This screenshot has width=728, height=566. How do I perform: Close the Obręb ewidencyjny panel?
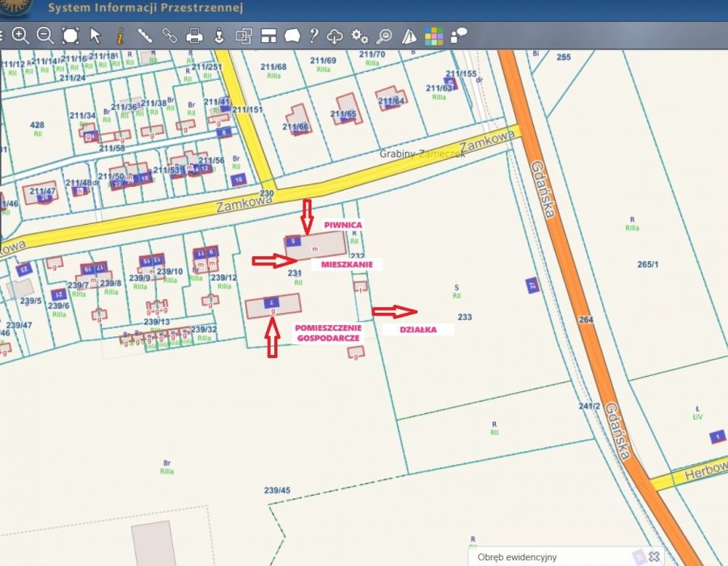pyautogui.click(x=654, y=556)
